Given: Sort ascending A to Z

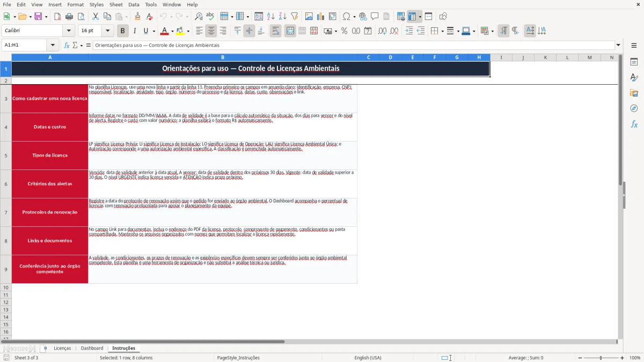Looking at the screenshot, I should click(x=270, y=17).
